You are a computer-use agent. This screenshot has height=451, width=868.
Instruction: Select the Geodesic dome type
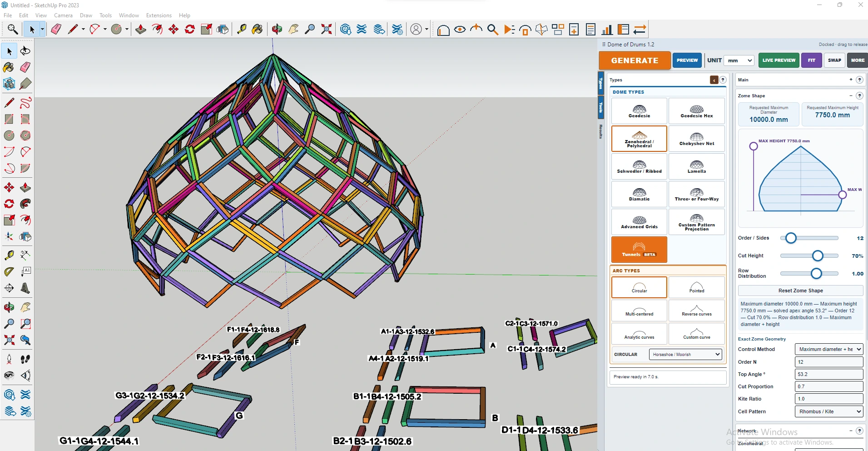[x=639, y=111]
